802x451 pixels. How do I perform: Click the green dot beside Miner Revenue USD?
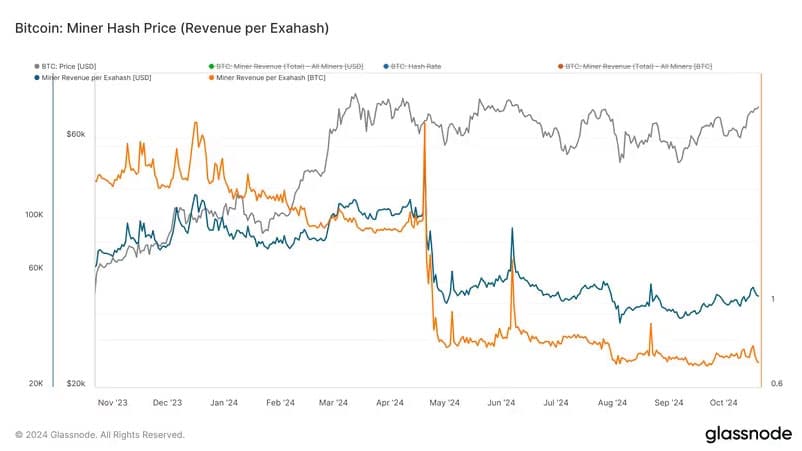(211, 66)
